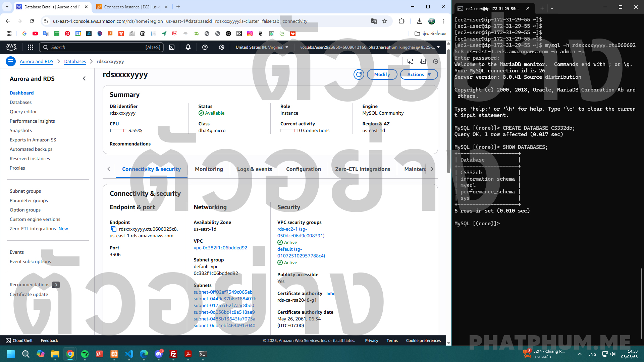
Task: Open the vpc-0c382f1c06bdded92 link
Action: pyautogui.click(x=220, y=248)
